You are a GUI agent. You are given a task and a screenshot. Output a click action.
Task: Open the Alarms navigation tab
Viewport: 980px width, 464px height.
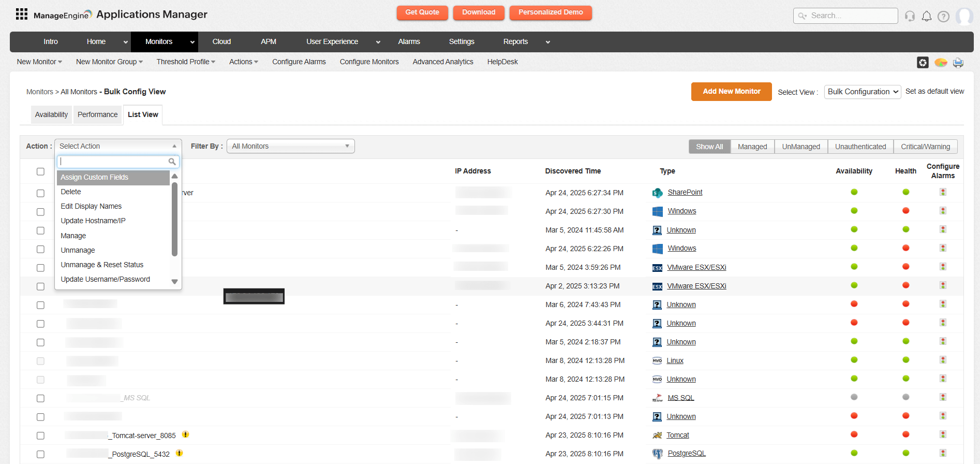click(x=409, y=42)
